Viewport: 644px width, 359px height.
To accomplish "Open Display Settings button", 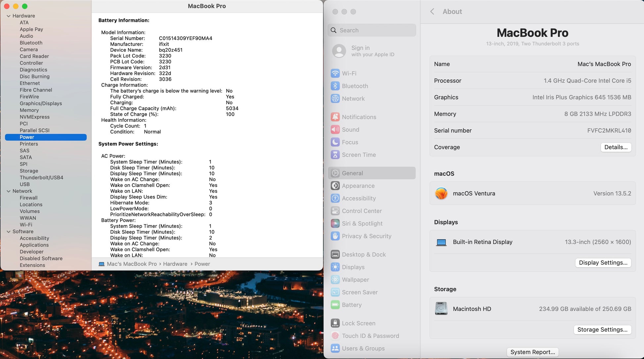I will click(x=603, y=263).
